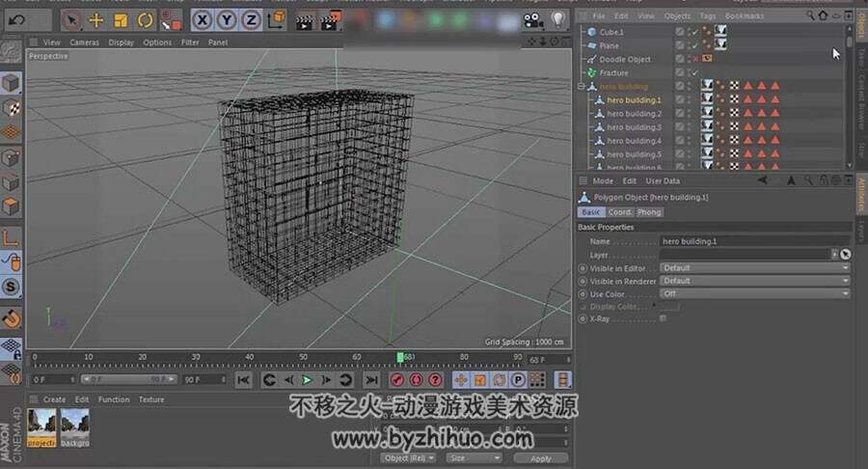Viewport: 868px width, 469px height.
Task: Enable X-Ray checkbox
Action: coord(664,318)
